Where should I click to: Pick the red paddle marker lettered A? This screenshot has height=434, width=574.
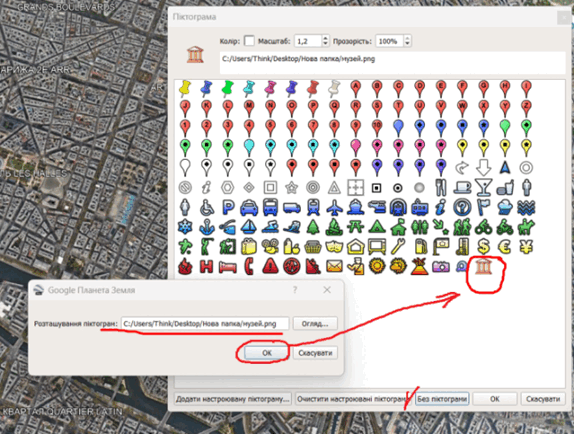[x=355, y=88]
